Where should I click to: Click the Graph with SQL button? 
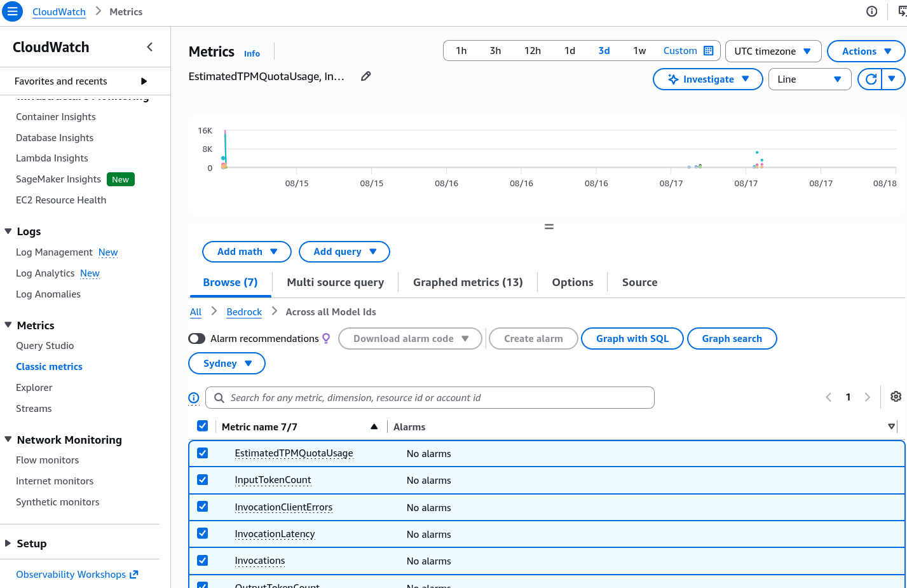(x=632, y=339)
